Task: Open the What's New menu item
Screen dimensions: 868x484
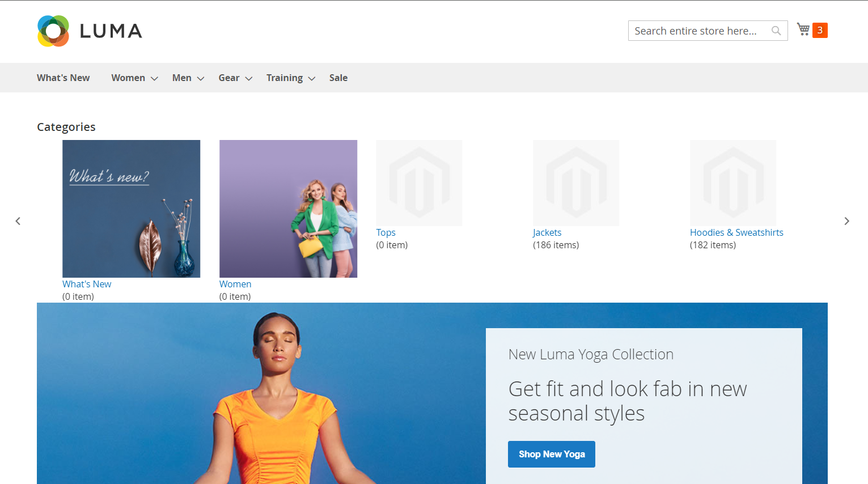Action: coord(63,78)
